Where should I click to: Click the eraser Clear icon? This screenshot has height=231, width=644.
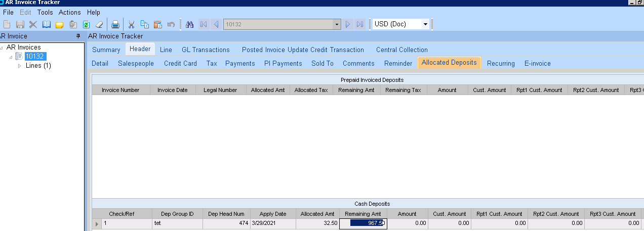pos(99,24)
